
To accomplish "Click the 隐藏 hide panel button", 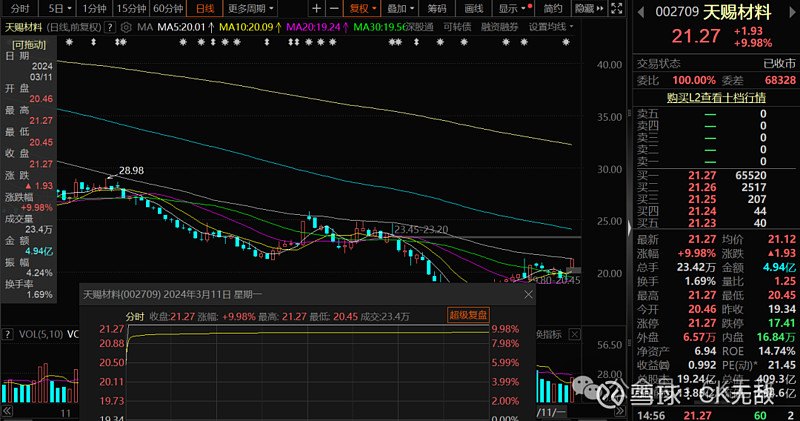I will click(588, 8).
